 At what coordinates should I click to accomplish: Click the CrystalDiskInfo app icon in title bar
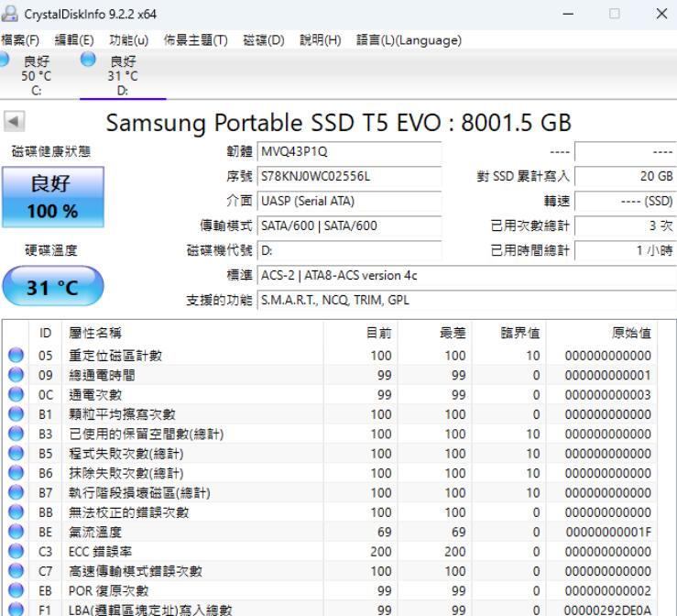(x=10, y=14)
